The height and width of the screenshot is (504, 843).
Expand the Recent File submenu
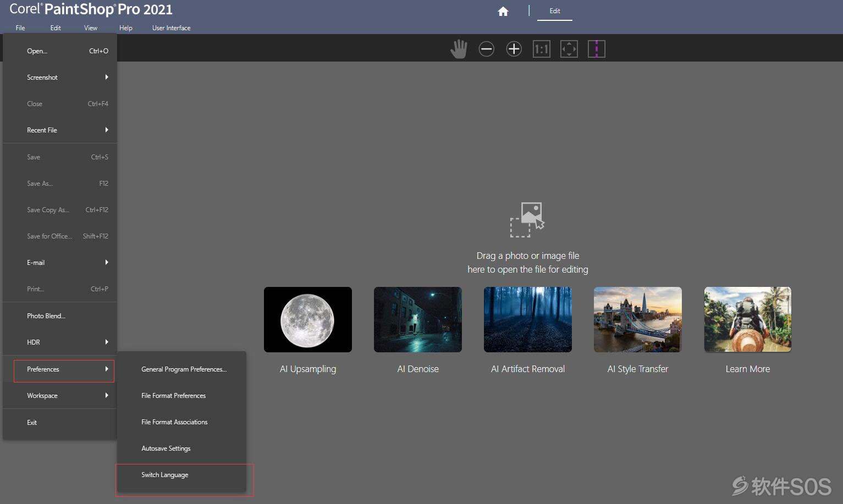tap(60, 130)
